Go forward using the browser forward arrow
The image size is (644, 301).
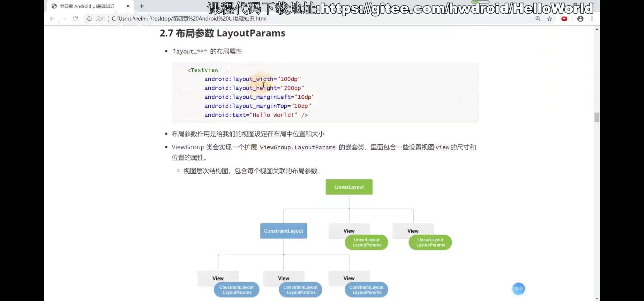click(64, 19)
